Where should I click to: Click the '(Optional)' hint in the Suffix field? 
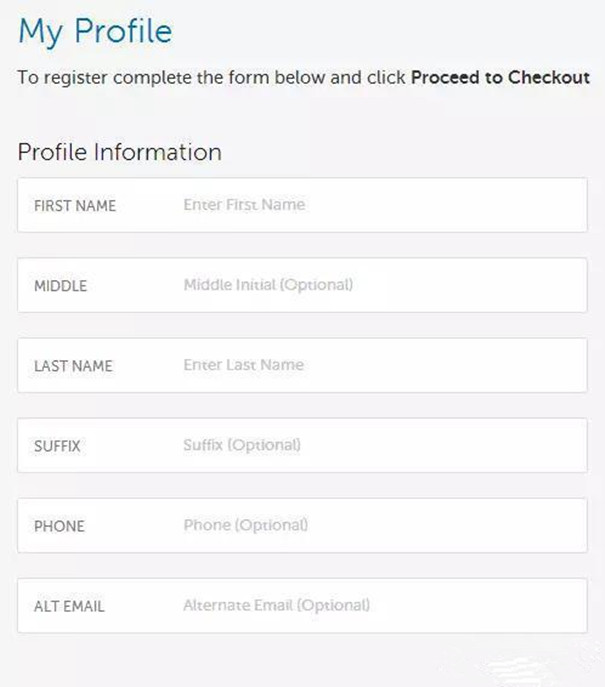(264, 445)
